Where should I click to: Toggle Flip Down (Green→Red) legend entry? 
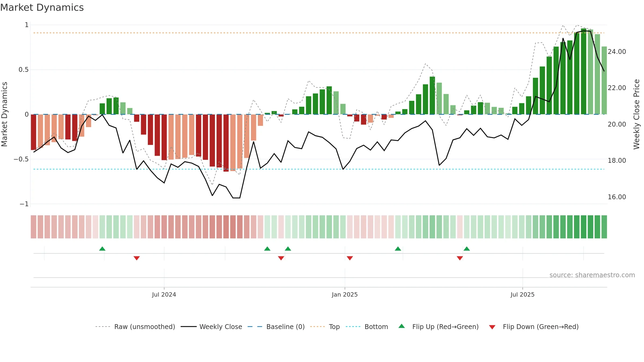pyautogui.click(x=534, y=327)
